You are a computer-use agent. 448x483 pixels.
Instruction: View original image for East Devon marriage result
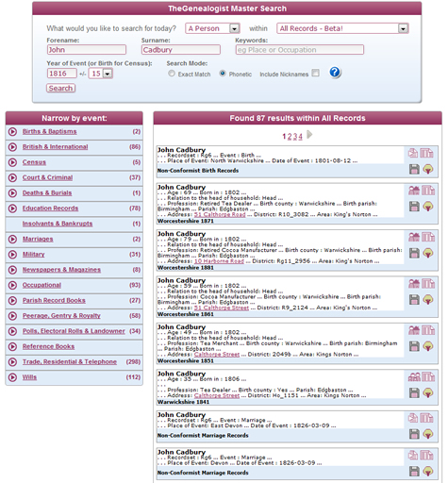(413, 418)
